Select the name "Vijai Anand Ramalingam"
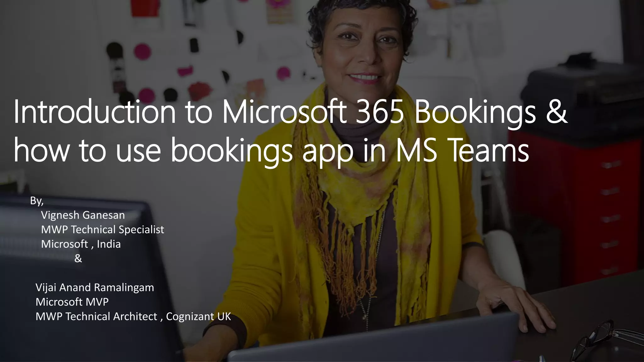644x362 pixels. tap(95, 288)
